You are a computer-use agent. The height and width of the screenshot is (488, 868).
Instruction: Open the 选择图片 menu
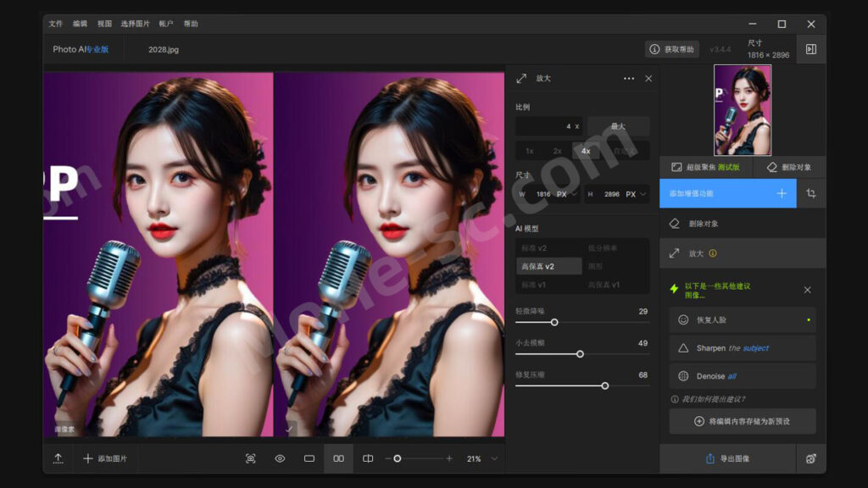pos(135,24)
